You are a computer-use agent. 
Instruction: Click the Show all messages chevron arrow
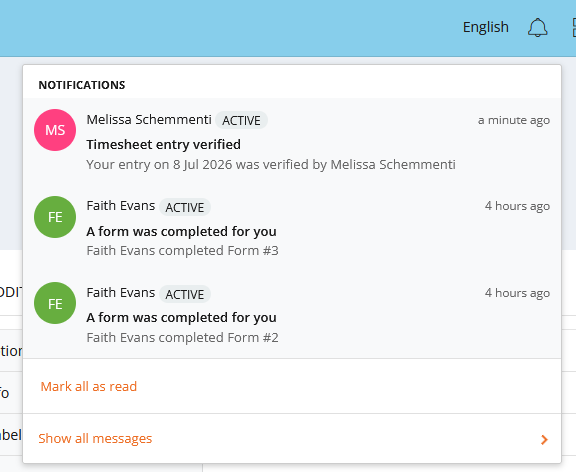tap(544, 439)
